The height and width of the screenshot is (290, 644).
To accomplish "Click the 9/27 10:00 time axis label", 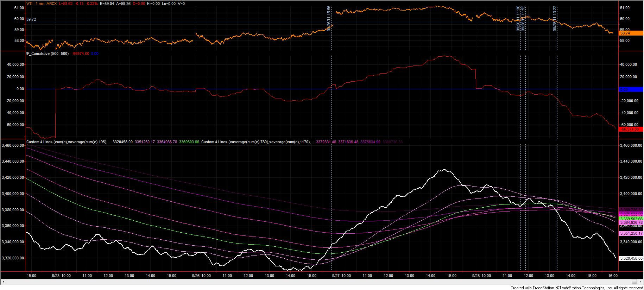I will 341,276.
